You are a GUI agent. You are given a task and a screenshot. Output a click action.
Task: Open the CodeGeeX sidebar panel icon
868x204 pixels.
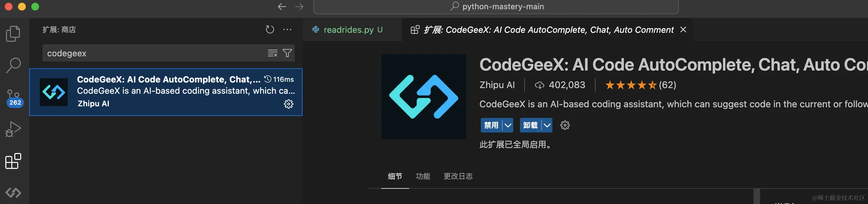coord(14,192)
